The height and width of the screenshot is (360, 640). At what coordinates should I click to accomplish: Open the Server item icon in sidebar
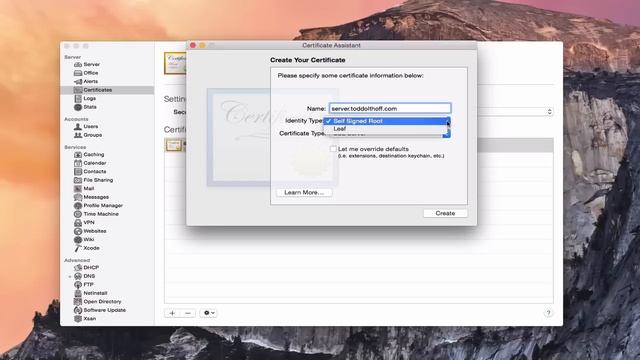tap(78, 64)
